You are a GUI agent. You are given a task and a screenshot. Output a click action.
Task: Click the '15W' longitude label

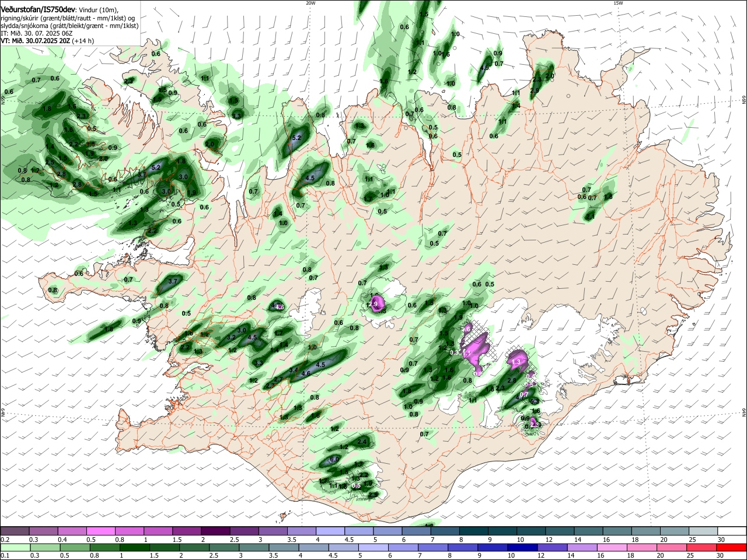[618, 3]
